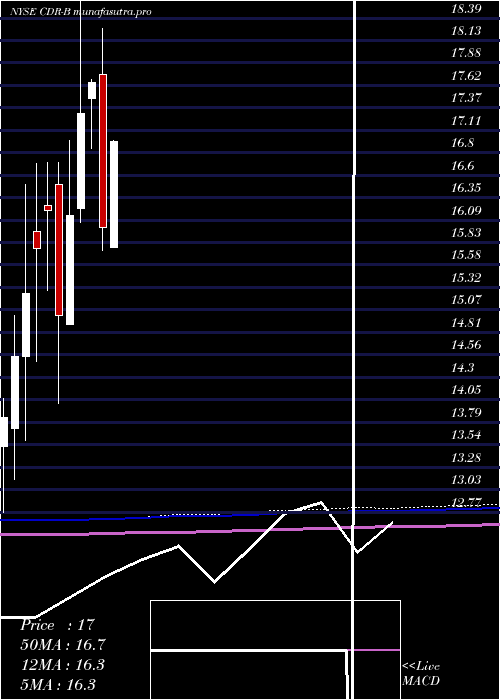Image resolution: width=500 pixels, height=700 pixels.
Task: Click the 13.03 price axis label
Action: click(x=466, y=479)
